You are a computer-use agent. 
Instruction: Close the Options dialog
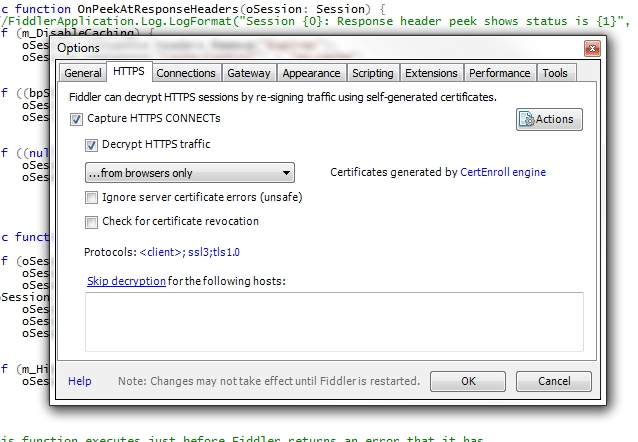pos(592,49)
